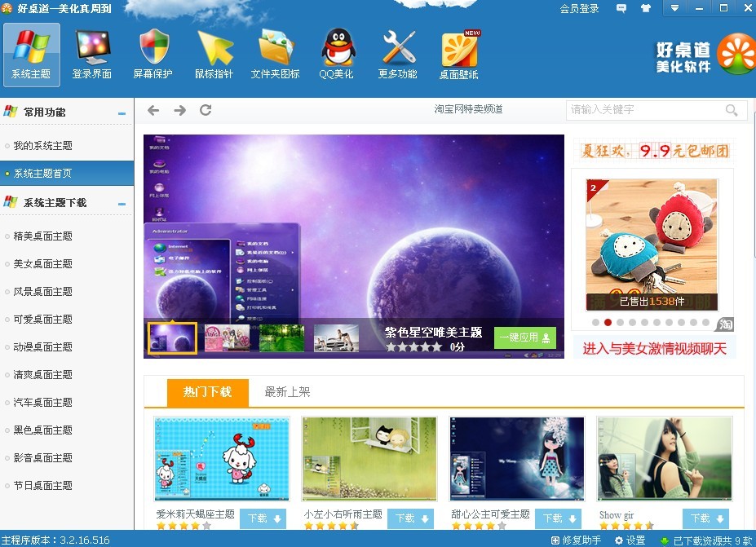This screenshot has height=547, width=756.
Task: Open the QQ美化 penguin icon
Action: (x=337, y=54)
